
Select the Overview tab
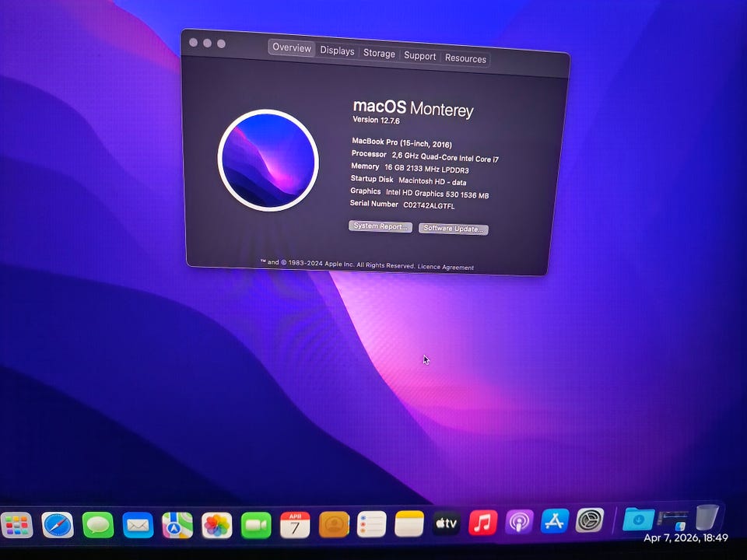tap(292, 47)
